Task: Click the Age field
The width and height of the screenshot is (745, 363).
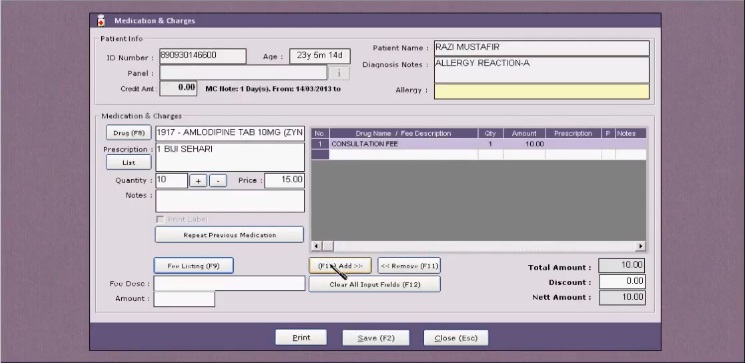Action: (x=320, y=56)
